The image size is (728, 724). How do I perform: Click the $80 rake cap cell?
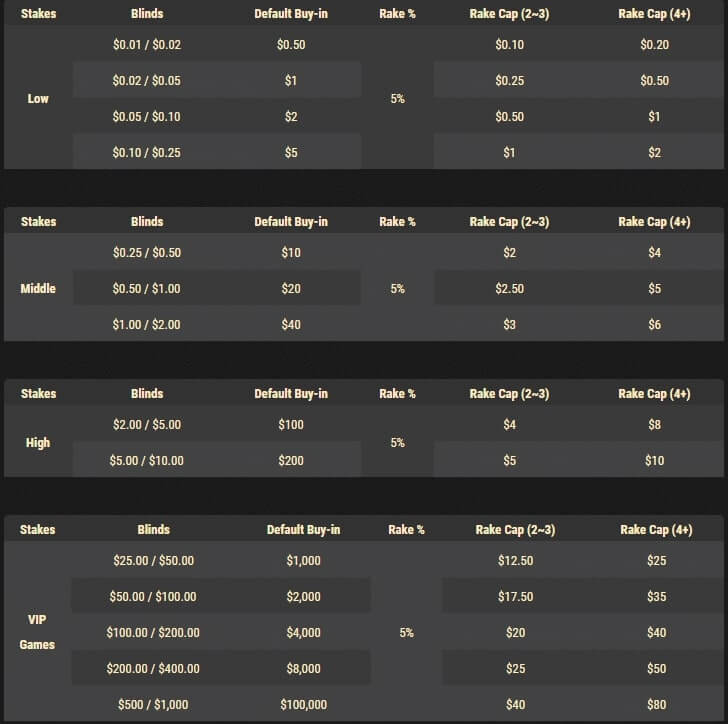point(656,705)
